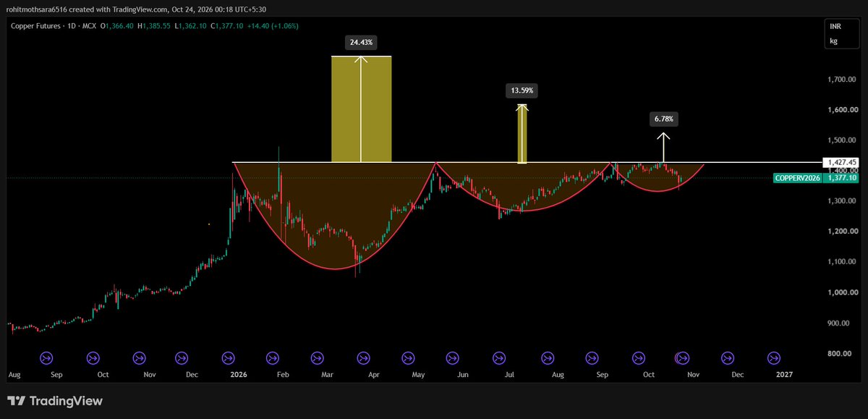Image resolution: width=868 pixels, height=419 pixels.
Task: Click the May label on the time axis
Action: click(418, 375)
